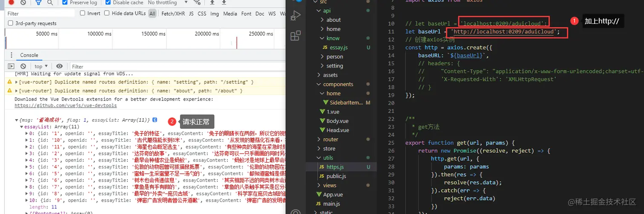
Task: Check 3rd-party requests checkbox
Action: pyautogui.click(x=10, y=23)
